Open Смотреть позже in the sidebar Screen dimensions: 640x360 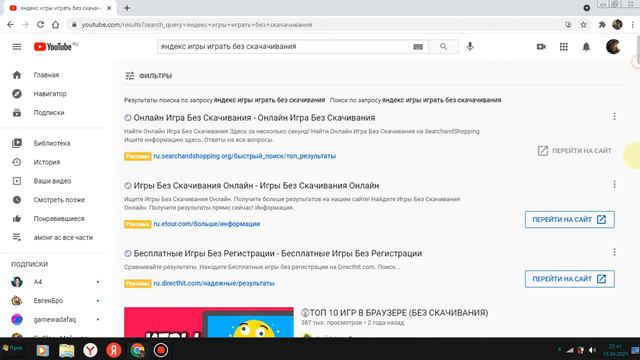click(53, 200)
